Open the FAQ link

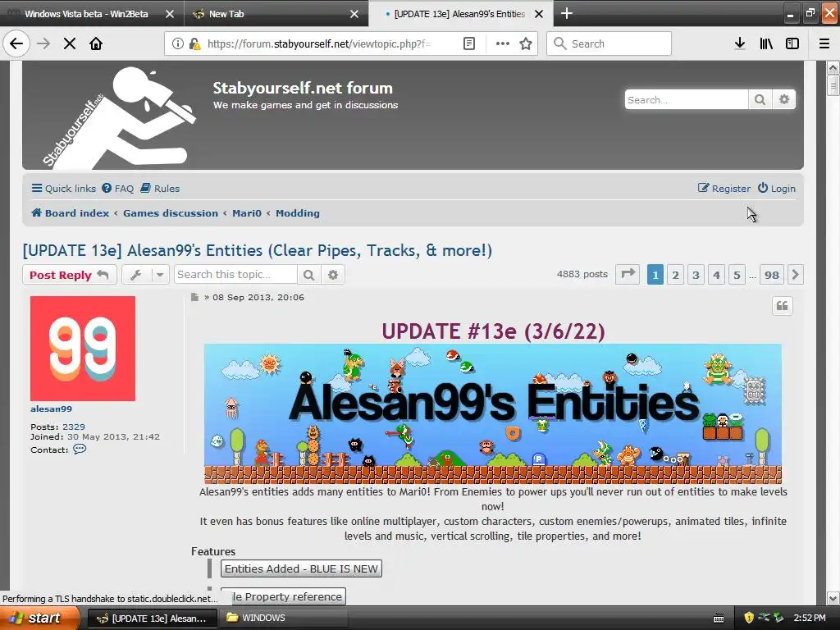(x=118, y=188)
